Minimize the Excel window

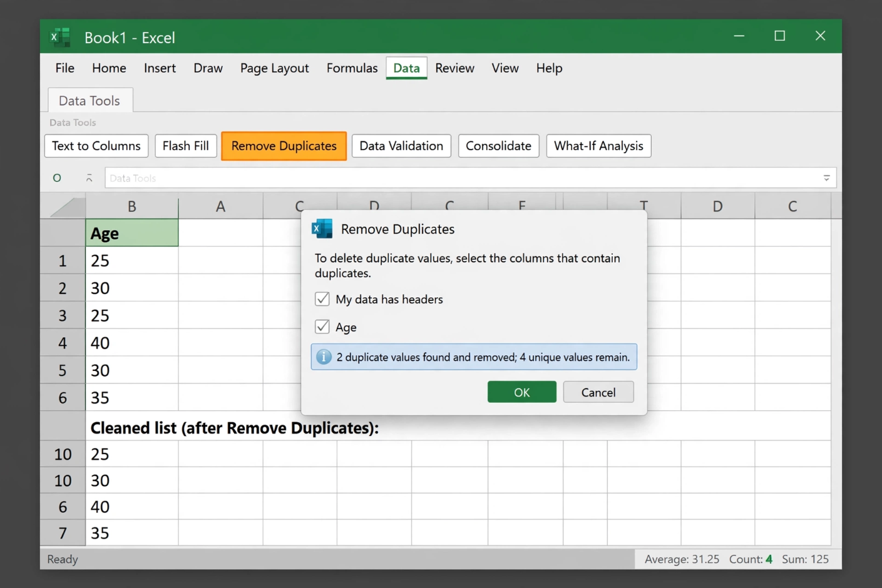pos(739,36)
